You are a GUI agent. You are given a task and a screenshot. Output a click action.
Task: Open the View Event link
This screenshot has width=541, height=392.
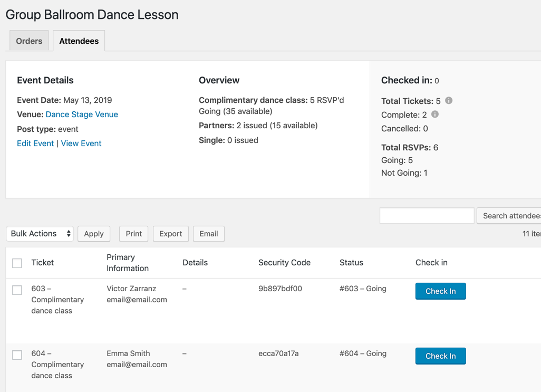pyautogui.click(x=81, y=144)
